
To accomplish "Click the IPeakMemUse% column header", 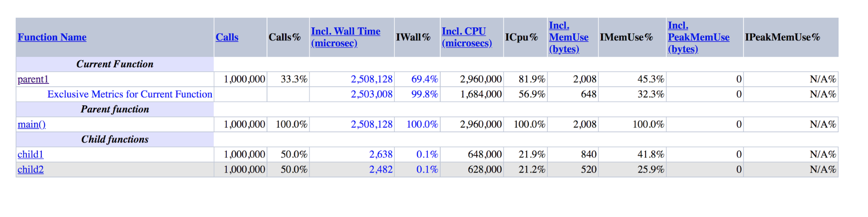I will [x=782, y=37].
